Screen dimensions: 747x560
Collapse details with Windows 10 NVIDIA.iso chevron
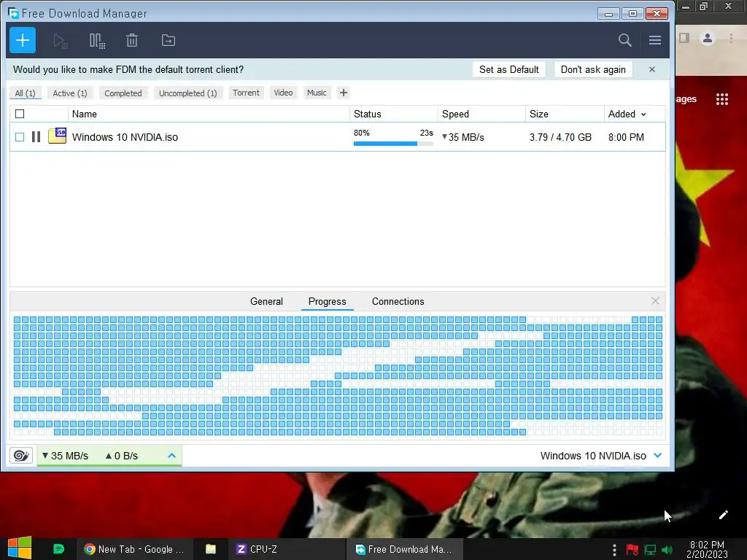click(658, 455)
